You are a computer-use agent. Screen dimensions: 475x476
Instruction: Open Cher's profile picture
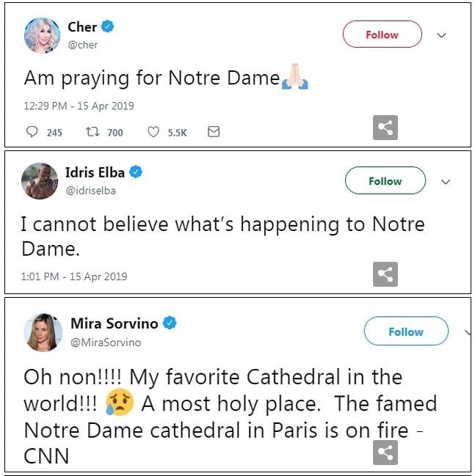(40, 35)
